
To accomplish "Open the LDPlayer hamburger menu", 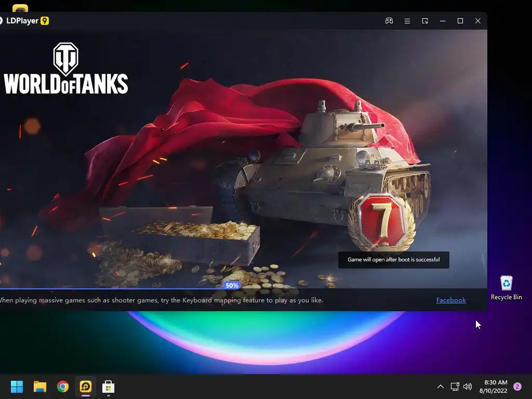I will 407,21.
